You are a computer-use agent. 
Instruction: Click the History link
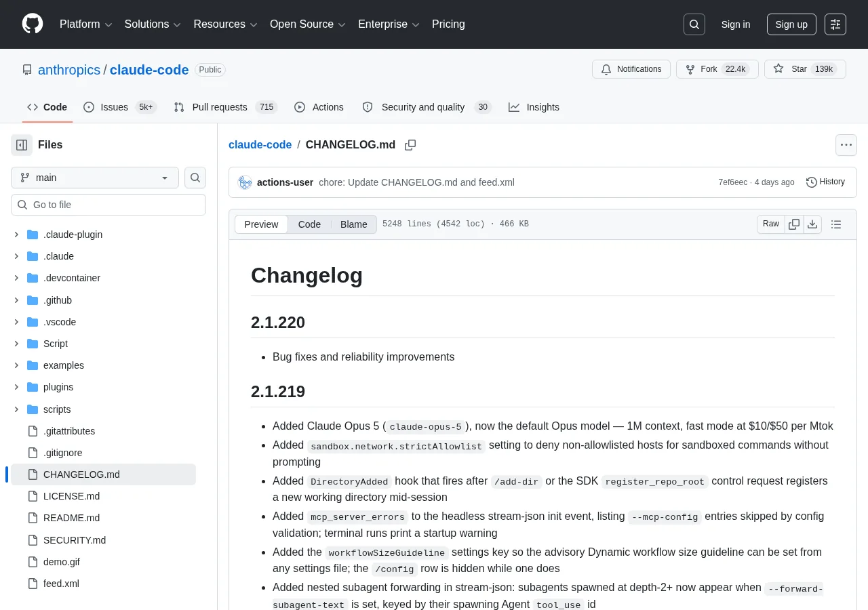[x=825, y=182]
